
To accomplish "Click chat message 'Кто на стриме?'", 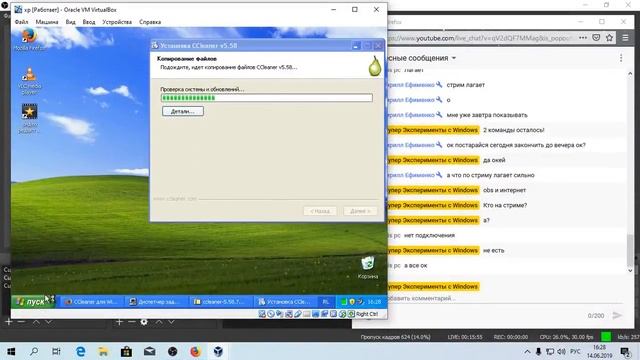I will pos(505,205).
